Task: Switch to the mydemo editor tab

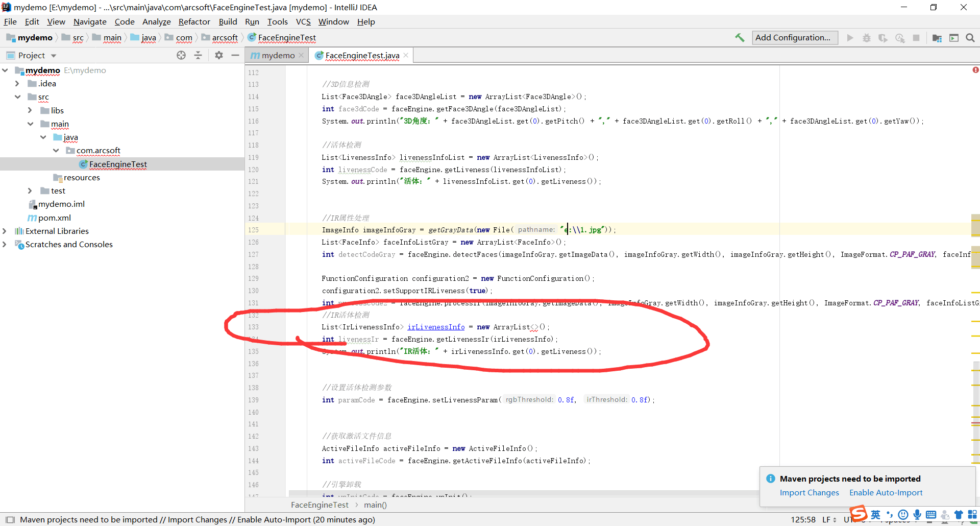Action: pyautogui.click(x=276, y=55)
